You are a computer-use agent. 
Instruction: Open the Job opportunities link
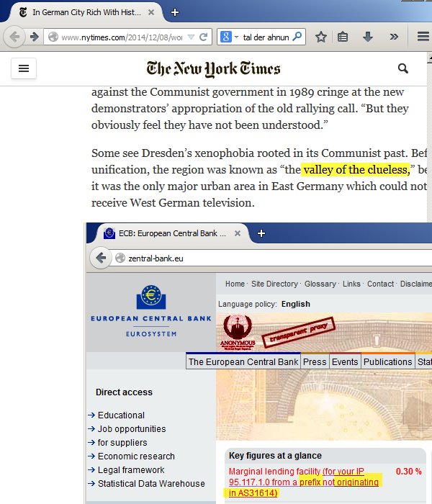(x=132, y=429)
